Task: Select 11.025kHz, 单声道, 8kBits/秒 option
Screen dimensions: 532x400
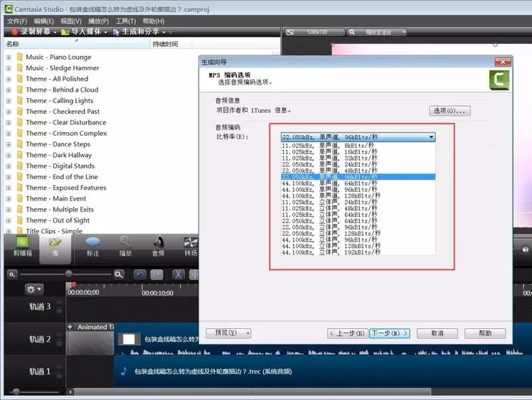Action: pyautogui.click(x=358, y=146)
